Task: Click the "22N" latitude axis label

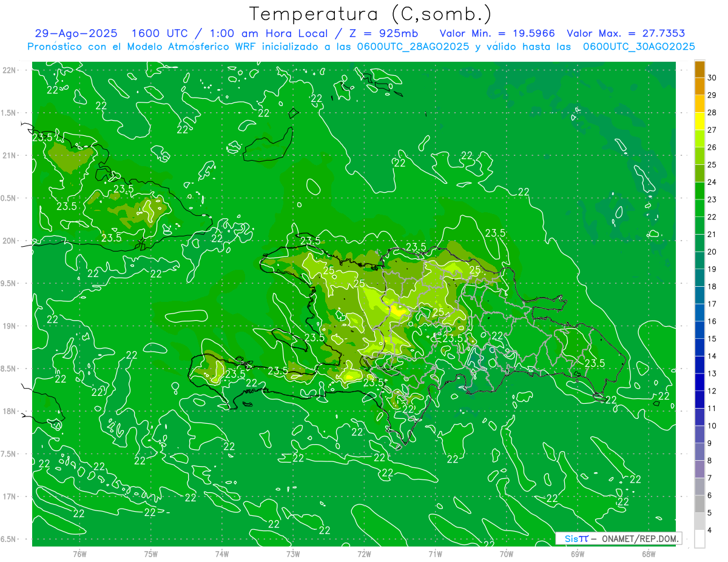Action: coord(10,70)
